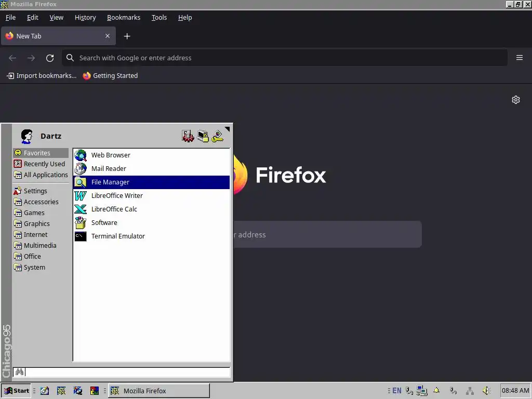Open new tab page personalize gear
This screenshot has width=532, height=399.
click(516, 100)
